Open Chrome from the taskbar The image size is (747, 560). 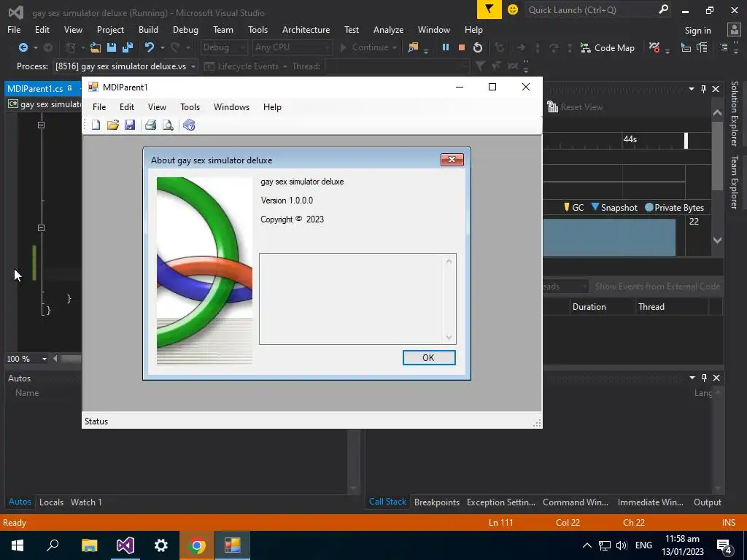[197, 545]
